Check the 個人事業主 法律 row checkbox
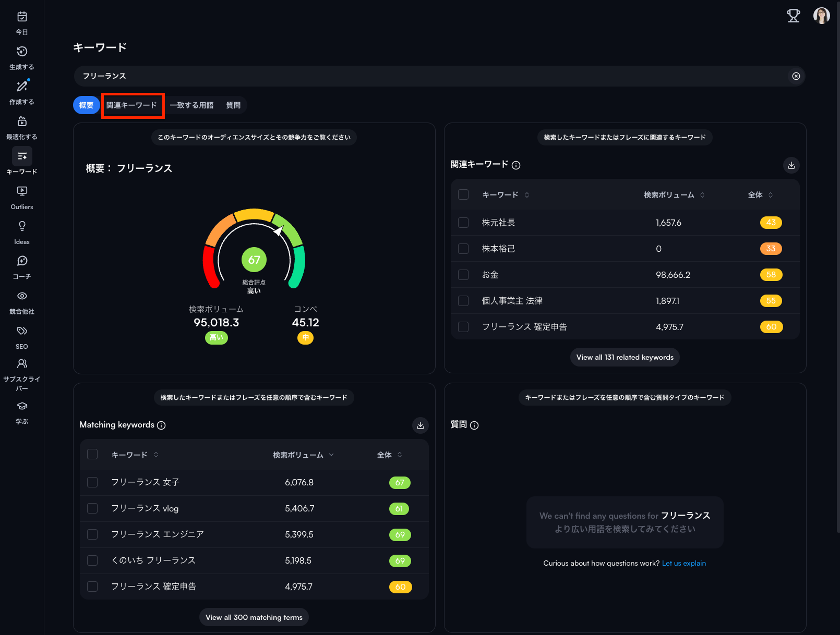Viewport: 840px width, 635px height. (463, 301)
